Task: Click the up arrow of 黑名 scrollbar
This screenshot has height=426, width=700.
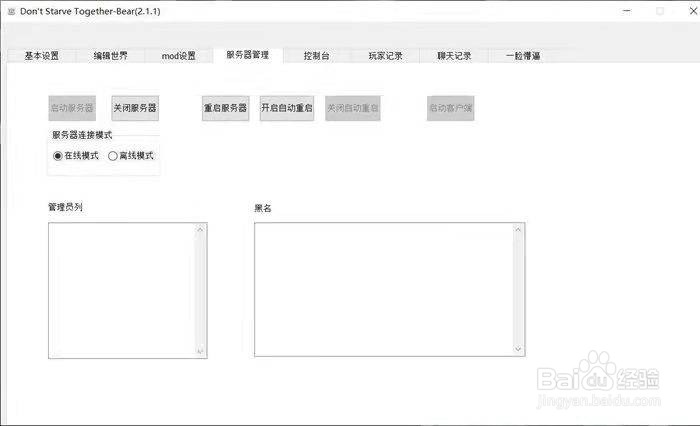Action: pyautogui.click(x=518, y=229)
